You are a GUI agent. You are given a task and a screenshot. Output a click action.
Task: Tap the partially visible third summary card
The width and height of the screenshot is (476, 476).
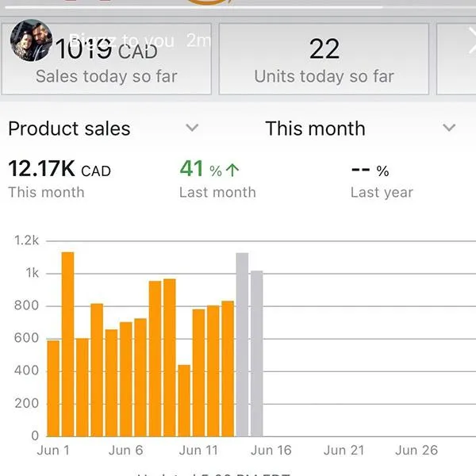pos(457,59)
